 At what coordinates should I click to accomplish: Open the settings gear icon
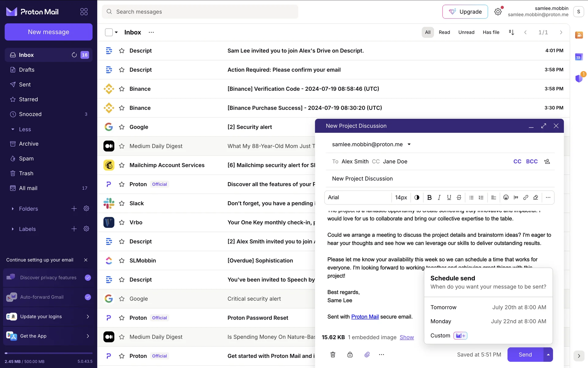pos(498,12)
